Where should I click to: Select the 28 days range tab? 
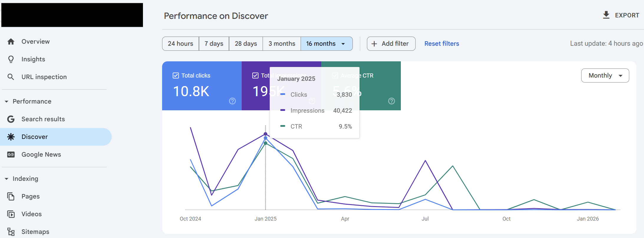tap(246, 44)
